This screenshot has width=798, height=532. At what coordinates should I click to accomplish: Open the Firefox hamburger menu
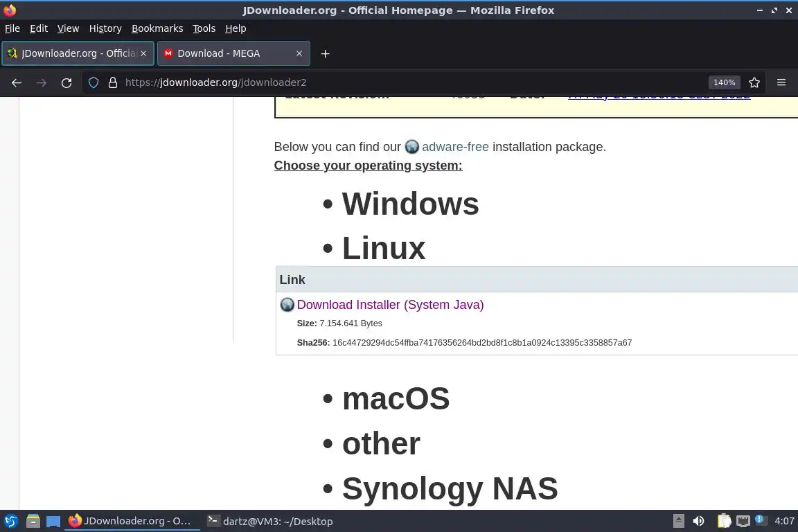coord(781,82)
